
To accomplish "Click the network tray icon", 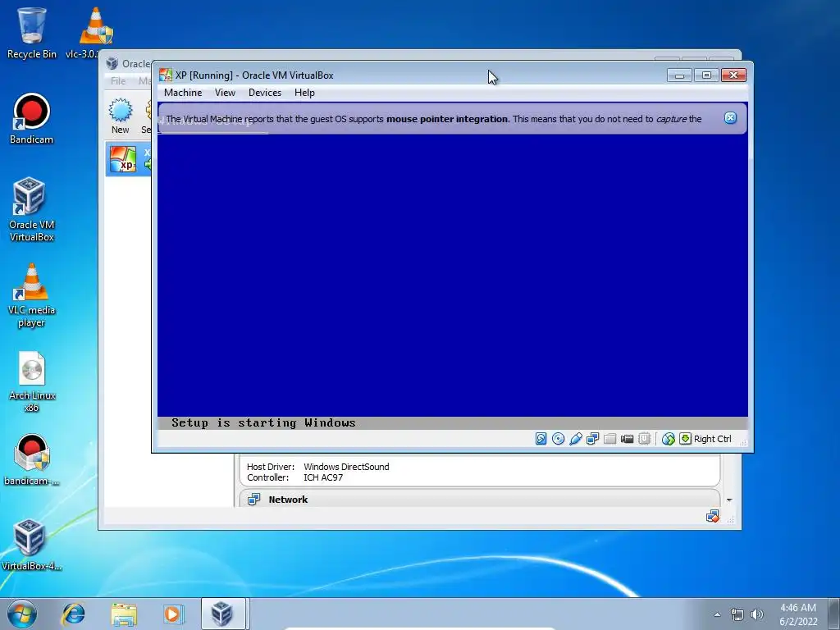I will [737, 614].
